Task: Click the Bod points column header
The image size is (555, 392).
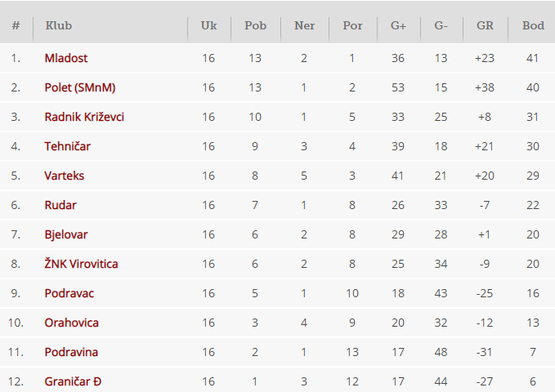Action: (x=533, y=25)
